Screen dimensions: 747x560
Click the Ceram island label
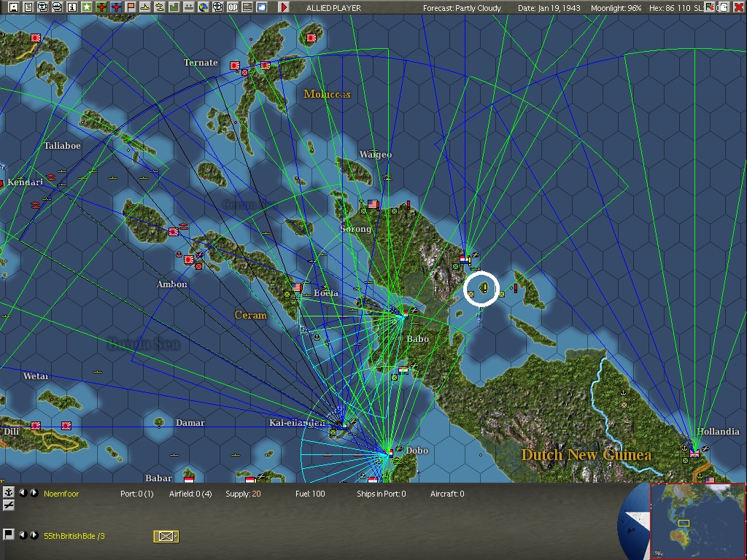click(251, 315)
